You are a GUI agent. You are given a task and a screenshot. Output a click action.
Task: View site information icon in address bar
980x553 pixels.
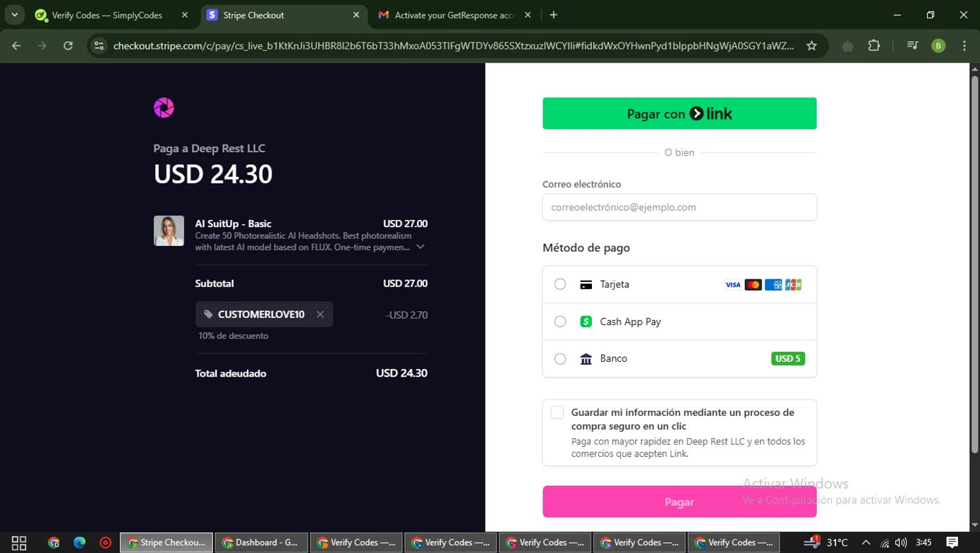(99, 46)
